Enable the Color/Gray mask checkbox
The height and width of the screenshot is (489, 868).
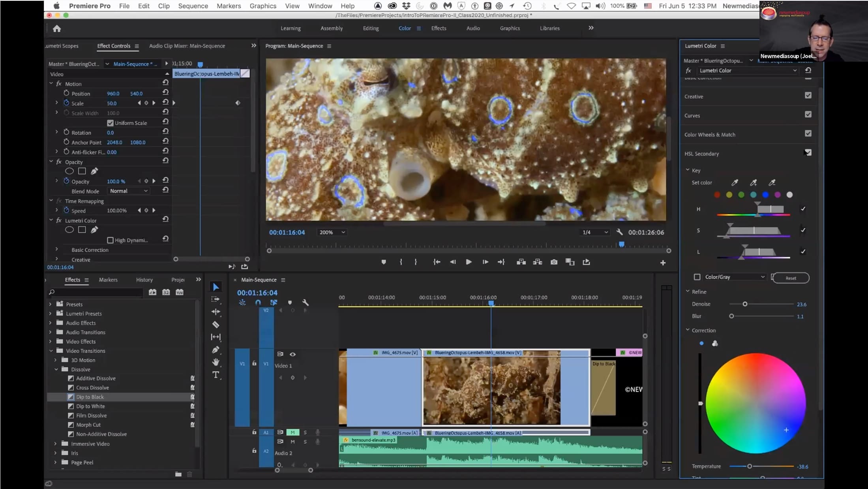[x=697, y=277]
